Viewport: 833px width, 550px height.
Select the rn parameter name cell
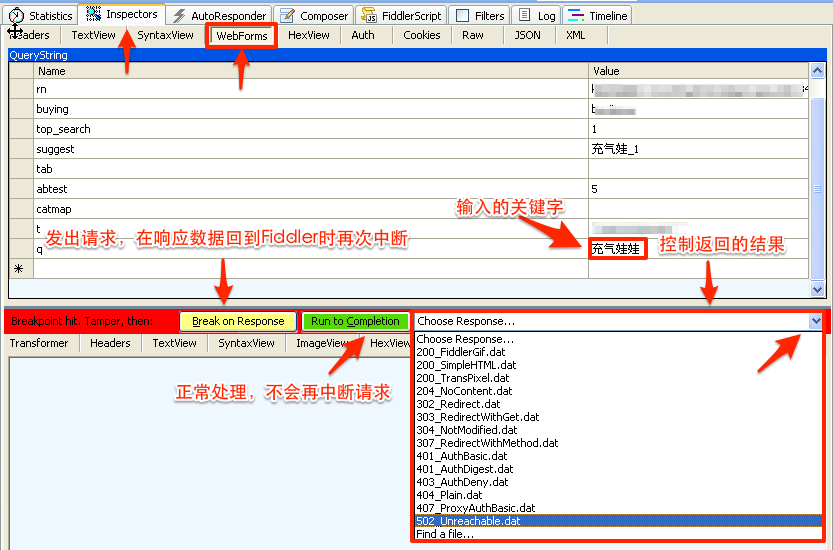311,89
